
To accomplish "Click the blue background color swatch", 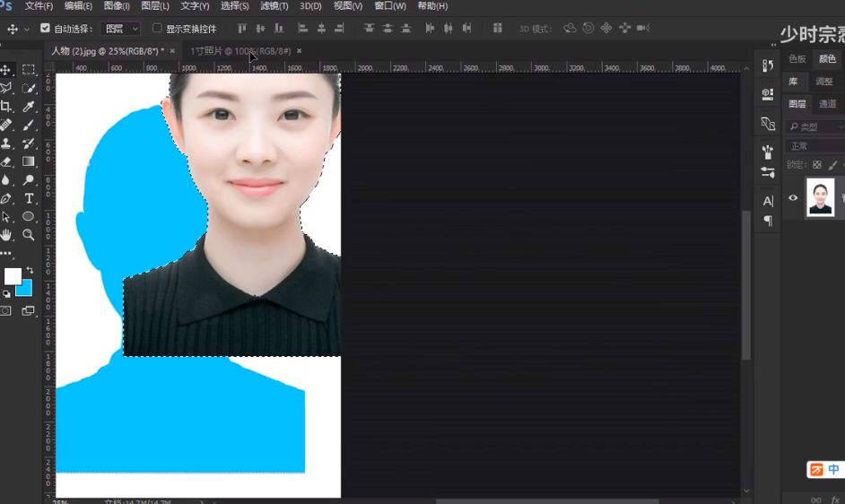I will pos(27,291).
